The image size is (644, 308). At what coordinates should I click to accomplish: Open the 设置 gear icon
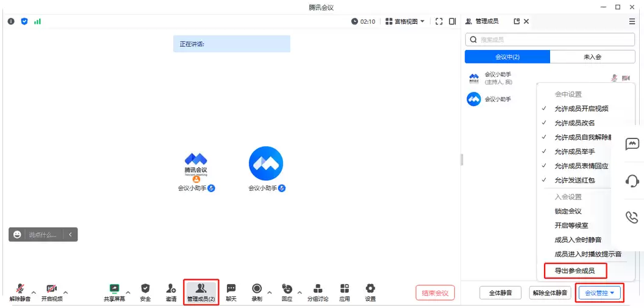click(370, 288)
